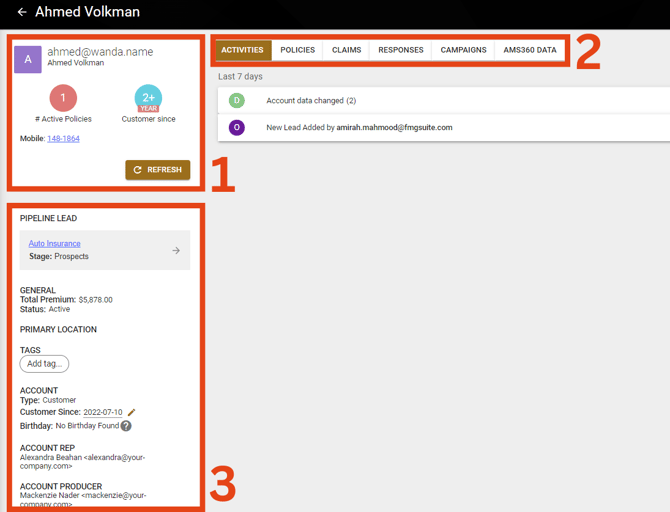Viewport: 670px width, 512px height.
Task: Click the back arrow beside Ahmed Volkman
Action: (x=22, y=13)
